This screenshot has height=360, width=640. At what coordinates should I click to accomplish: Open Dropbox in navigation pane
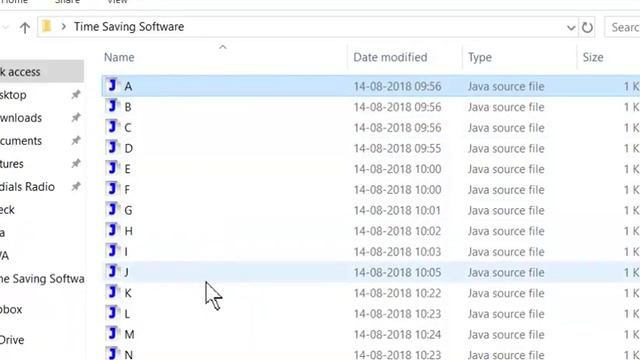pos(11,309)
